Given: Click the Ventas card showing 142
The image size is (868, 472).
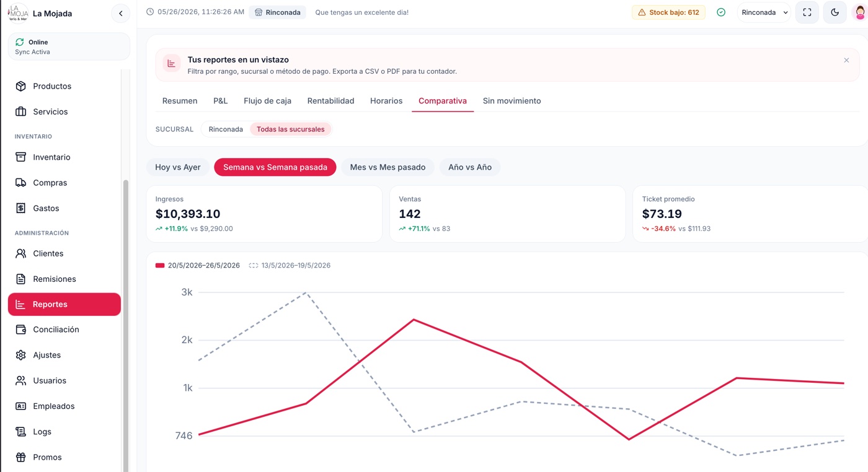Looking at the screenshot, I should (508, 213).
